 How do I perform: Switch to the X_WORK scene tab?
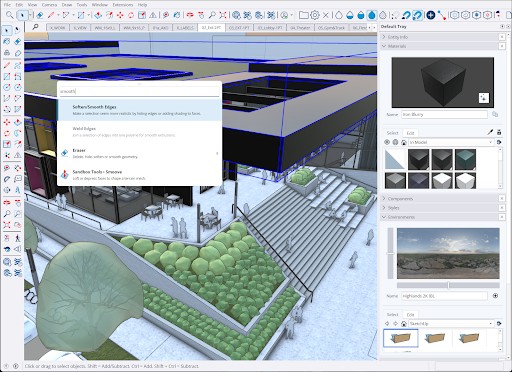pos(58,28)
